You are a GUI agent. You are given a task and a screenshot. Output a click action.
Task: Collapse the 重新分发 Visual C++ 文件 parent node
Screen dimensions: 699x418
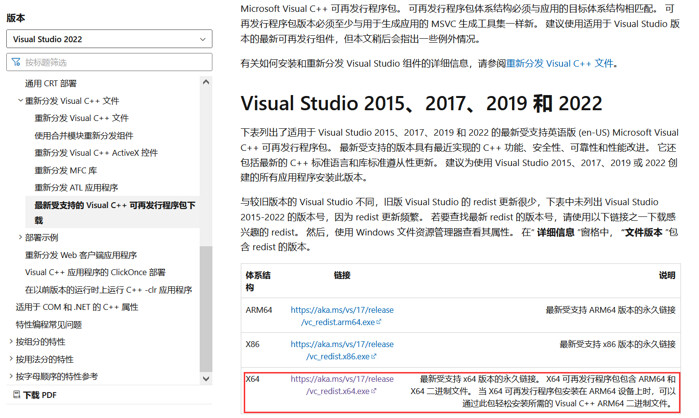[x=20, y=101]
